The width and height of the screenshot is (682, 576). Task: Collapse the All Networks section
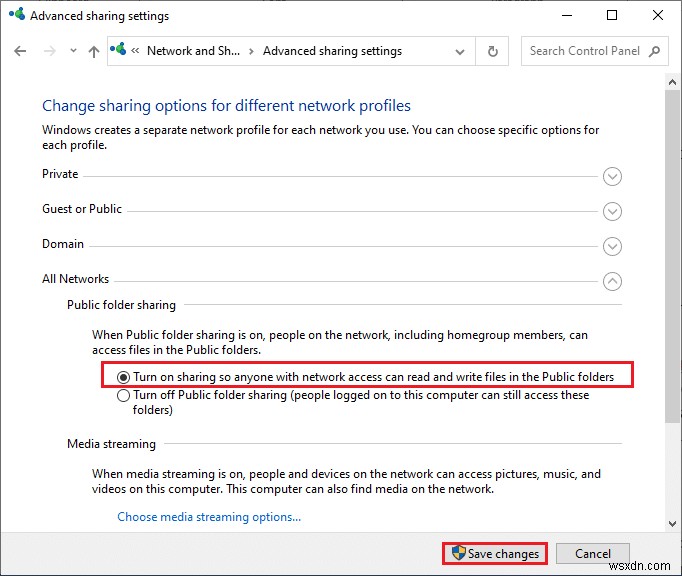pyautogui.click(x=612, y=281)
